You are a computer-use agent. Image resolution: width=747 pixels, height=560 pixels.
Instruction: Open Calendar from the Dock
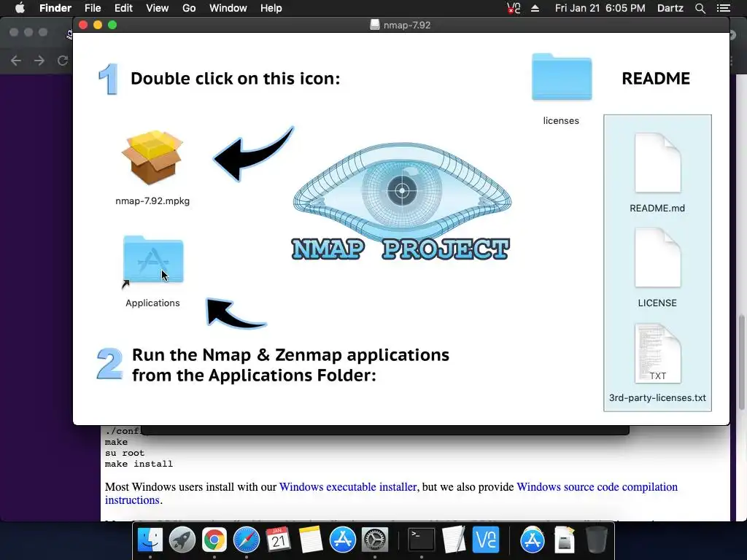coord(278,540)
